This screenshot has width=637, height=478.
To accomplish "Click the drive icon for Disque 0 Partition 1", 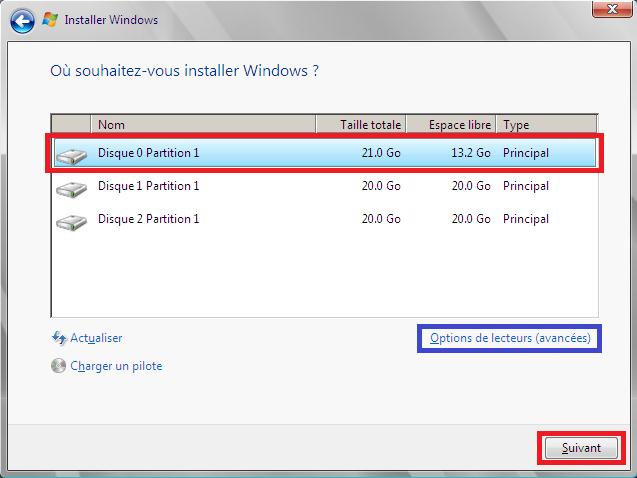I will [x=72, y=156].
